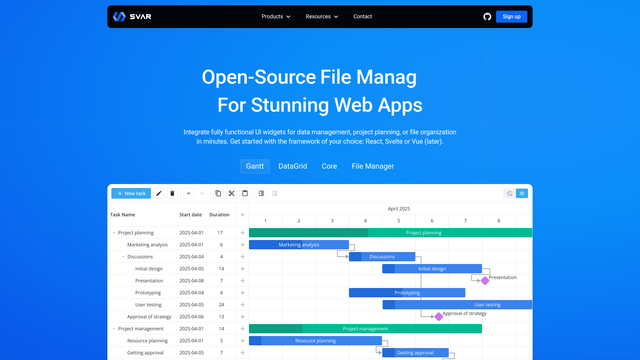The image size is (640, 360).
Task: Add subtask to User testing row
Action: click(242, 305)
